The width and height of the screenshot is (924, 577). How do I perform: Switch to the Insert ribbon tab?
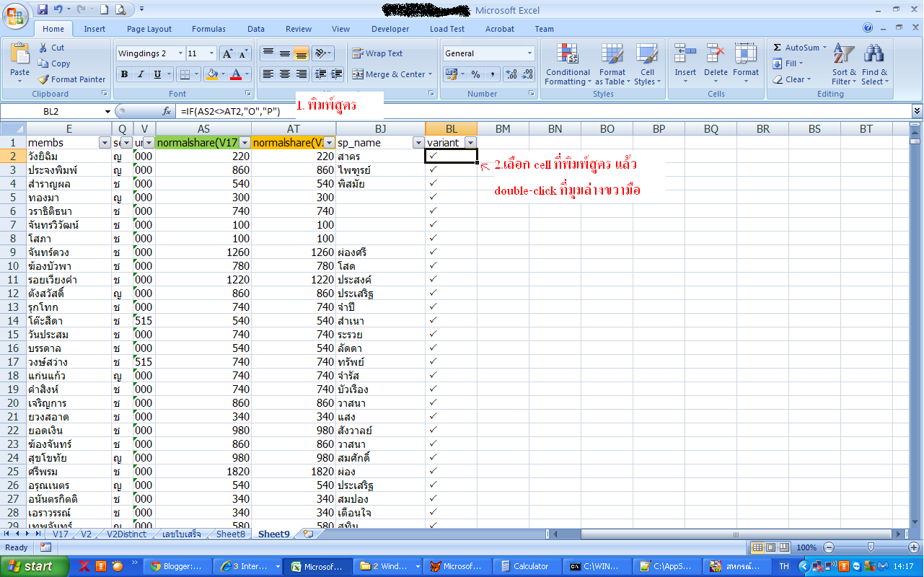coord(94,29)
